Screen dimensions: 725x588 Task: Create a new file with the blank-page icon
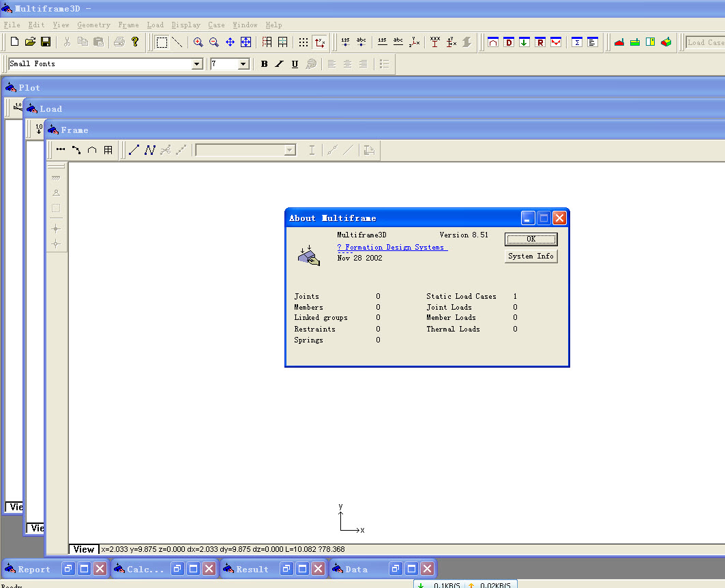pyautogui.click(x=14, y=42)
